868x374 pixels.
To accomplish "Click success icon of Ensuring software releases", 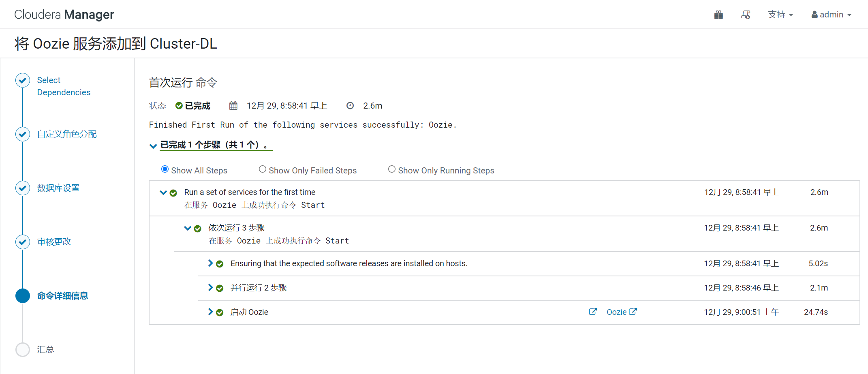I will click(220, 264).
